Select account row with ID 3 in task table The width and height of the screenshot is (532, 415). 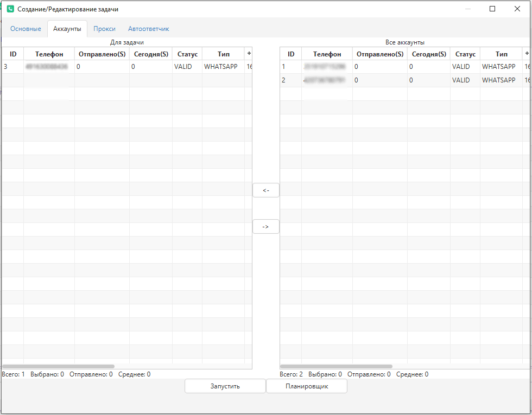point(127,67)
